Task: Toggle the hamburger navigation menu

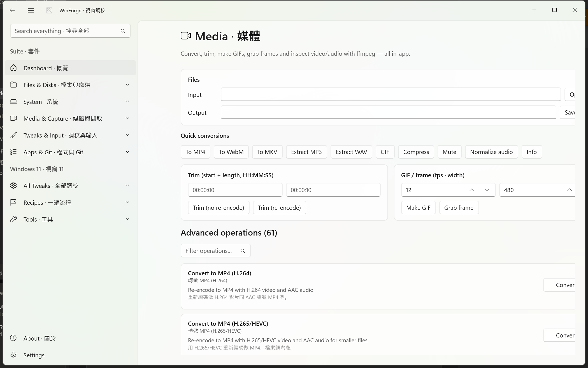Action: (x=31, y=10)
